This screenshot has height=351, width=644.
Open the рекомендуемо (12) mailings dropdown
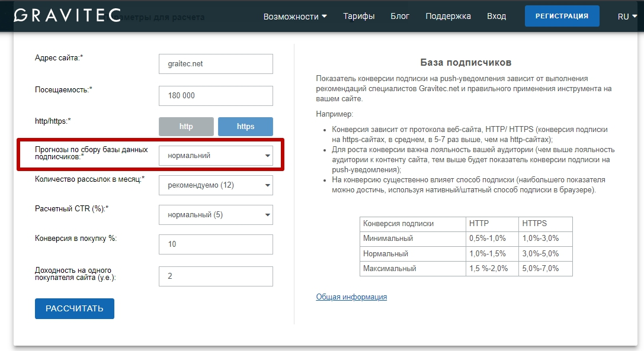(216, 185)
